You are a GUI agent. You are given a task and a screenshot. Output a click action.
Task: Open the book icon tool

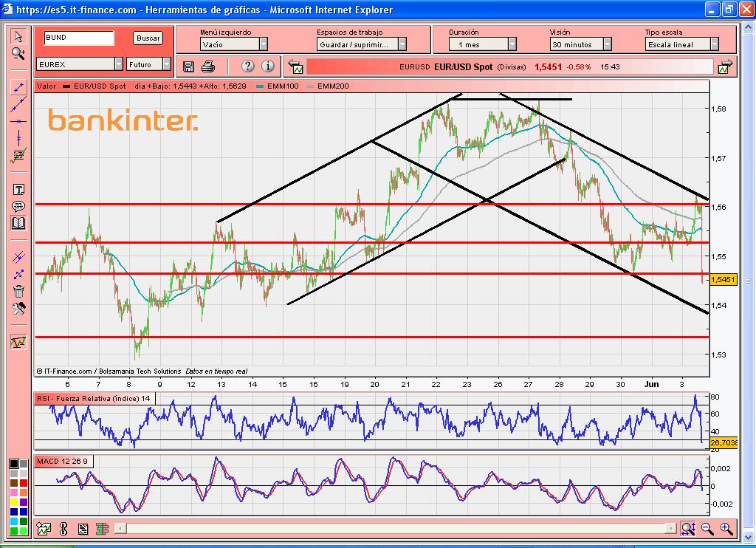[x=18, y=223]
